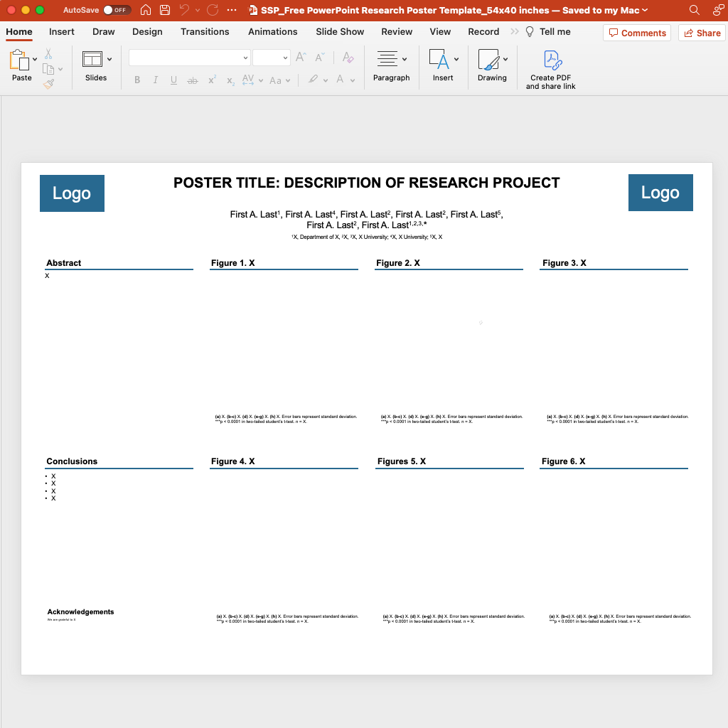Open the font name combo box

point(188,57)
